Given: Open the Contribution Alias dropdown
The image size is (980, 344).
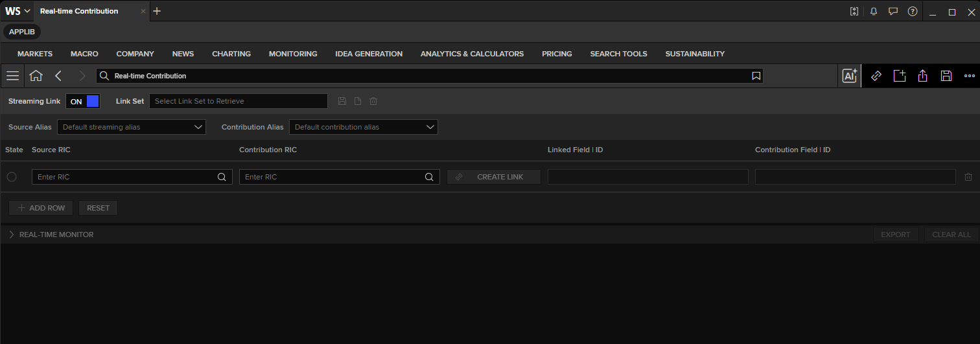Looking at the screenshot, I should tap(364, 127).
